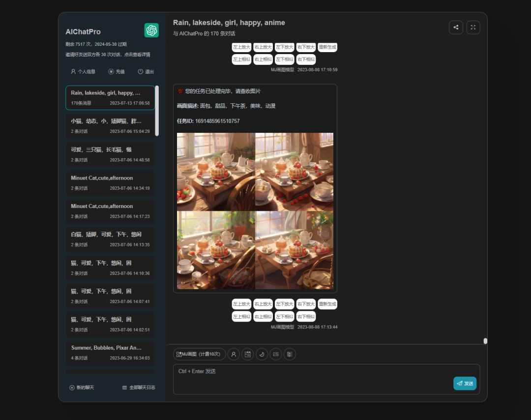Click the generated tea-time image grid
The width and height of the screenshot is (531, 420).
tap(255, 211)
